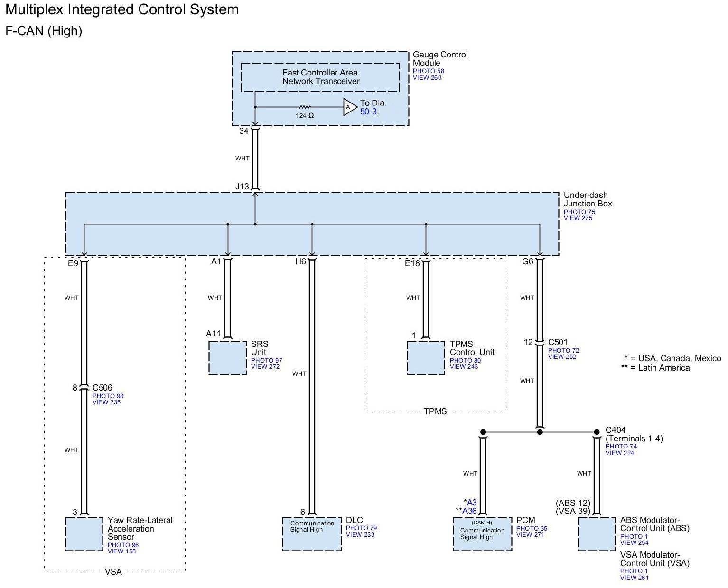
Task: Click the triangle A connector symbol
Action: [349, 107]
